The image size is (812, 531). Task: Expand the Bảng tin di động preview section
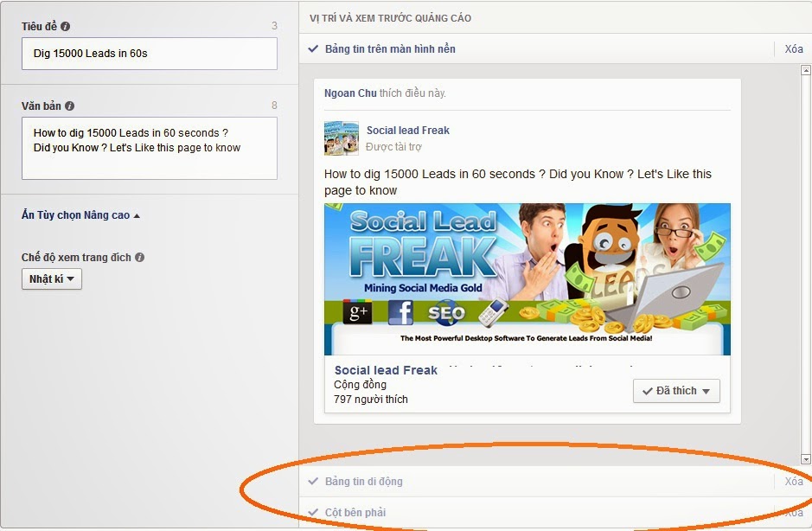(x=363, y=481)
